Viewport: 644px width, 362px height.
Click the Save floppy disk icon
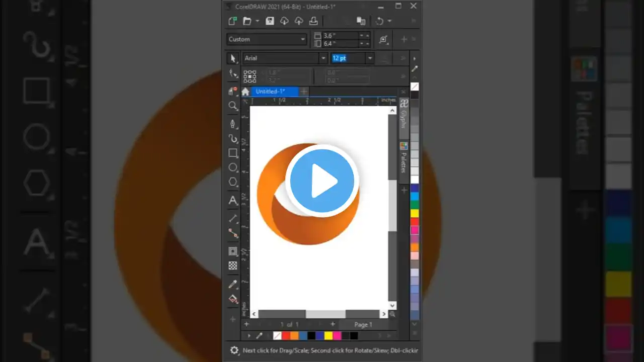pos(270,21)
